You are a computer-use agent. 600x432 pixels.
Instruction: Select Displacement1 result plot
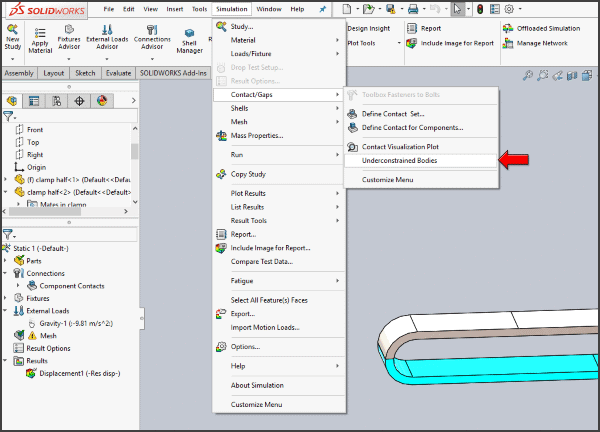coord(73,373)
